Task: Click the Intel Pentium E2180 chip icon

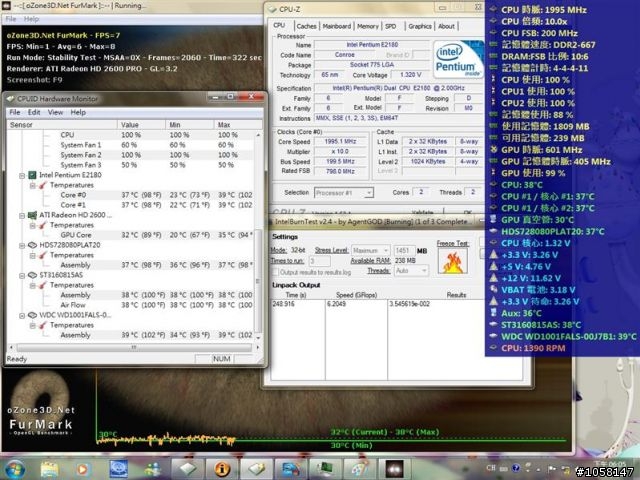Action: pos(32,175)
